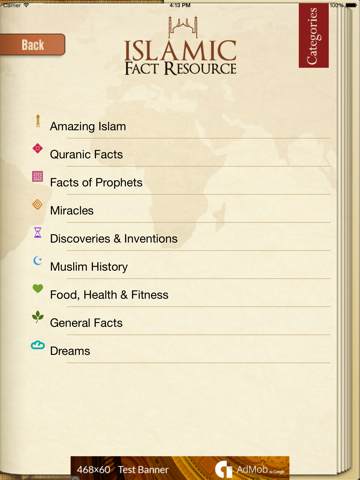The image size is (360, 480).
Task: Tap the purple hourglass icon
Action: 38,232
